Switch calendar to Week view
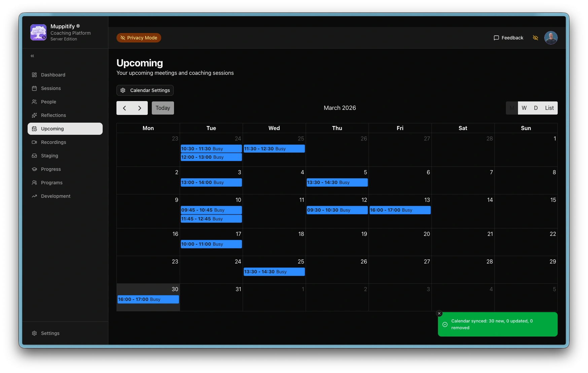 click(524, 108)
